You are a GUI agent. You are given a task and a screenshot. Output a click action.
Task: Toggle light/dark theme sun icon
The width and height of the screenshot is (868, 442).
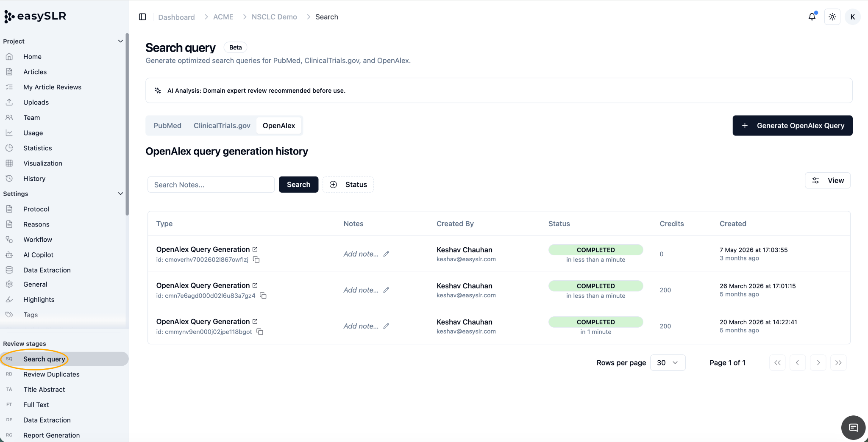[x=832, y=17]
